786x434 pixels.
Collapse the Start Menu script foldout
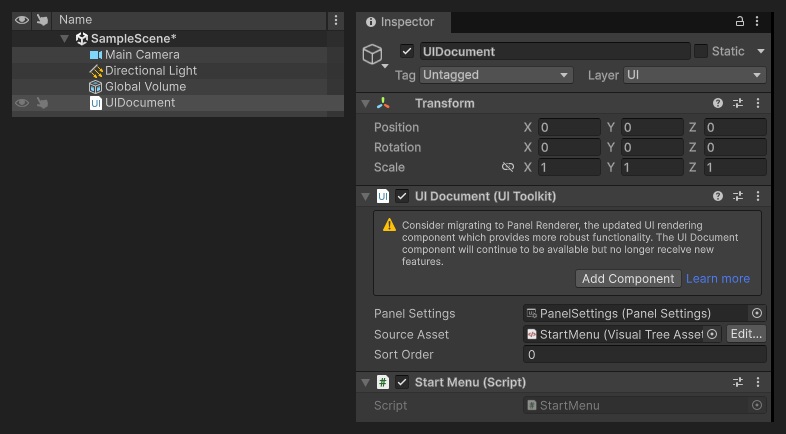pyautogui.click(x=365, y=383)
